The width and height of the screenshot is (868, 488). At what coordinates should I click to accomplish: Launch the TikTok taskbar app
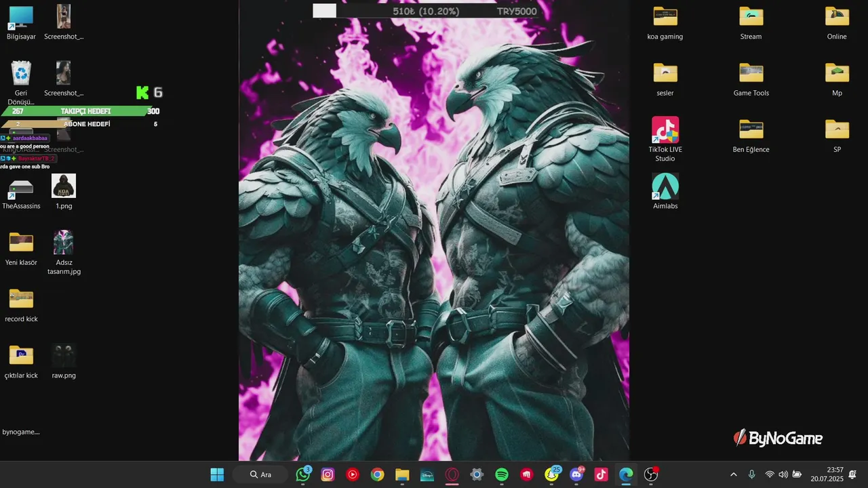(x=601, y=474)
